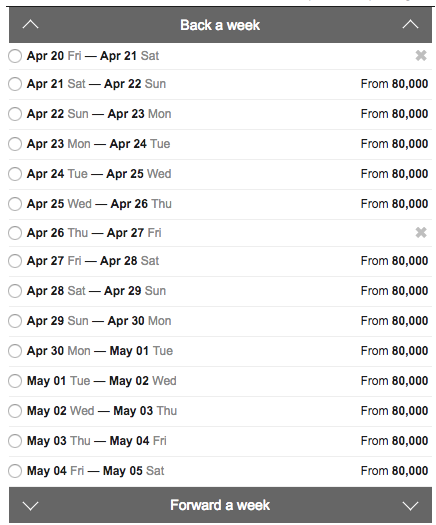Select the Apr 21 Sat — Apr 22 Sun radio button
Image resolution: width=436 pixels, height=525 pixels.
(15, 84)
